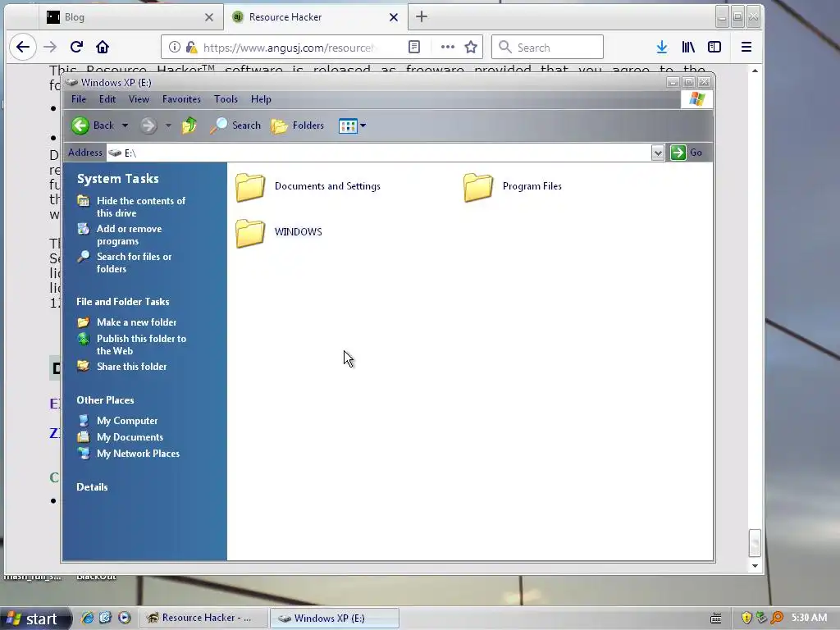Click Add or remove programs
This screenshot has height=630, width=840.
[x=129, y=235]
